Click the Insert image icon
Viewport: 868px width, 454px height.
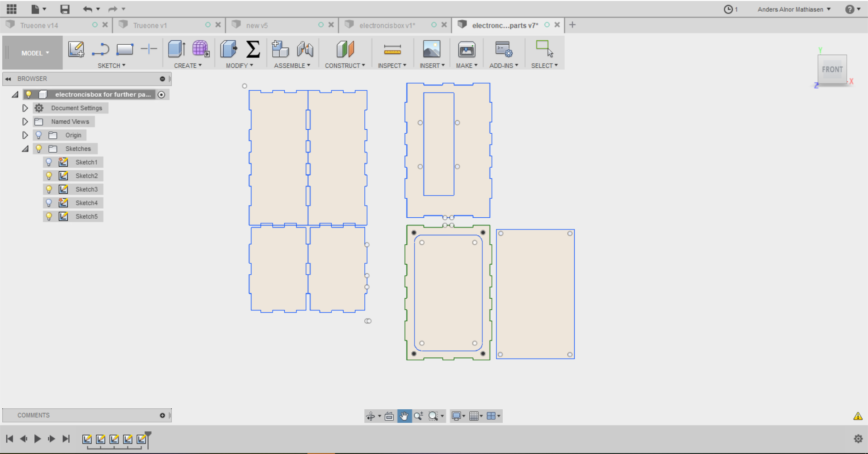tap(432, 49)
